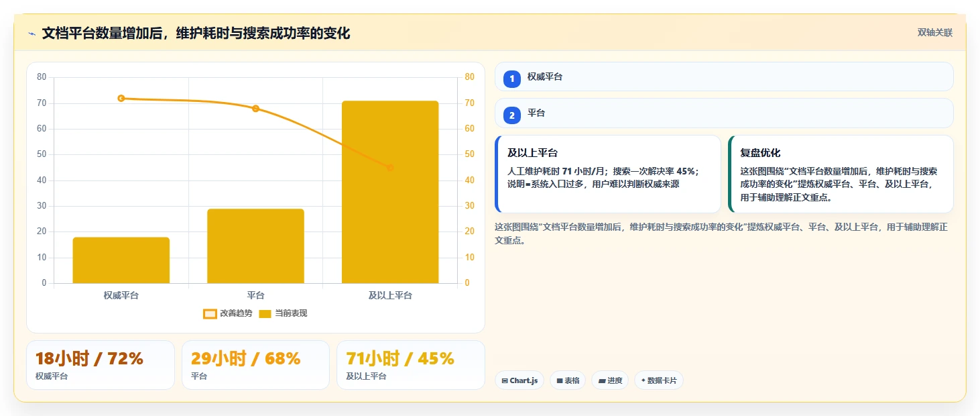The height and width of the screenshot is (416, 980).
Task: Select the numbered badge 1 beside 权威平台
Action: click(x=512, y=79)
